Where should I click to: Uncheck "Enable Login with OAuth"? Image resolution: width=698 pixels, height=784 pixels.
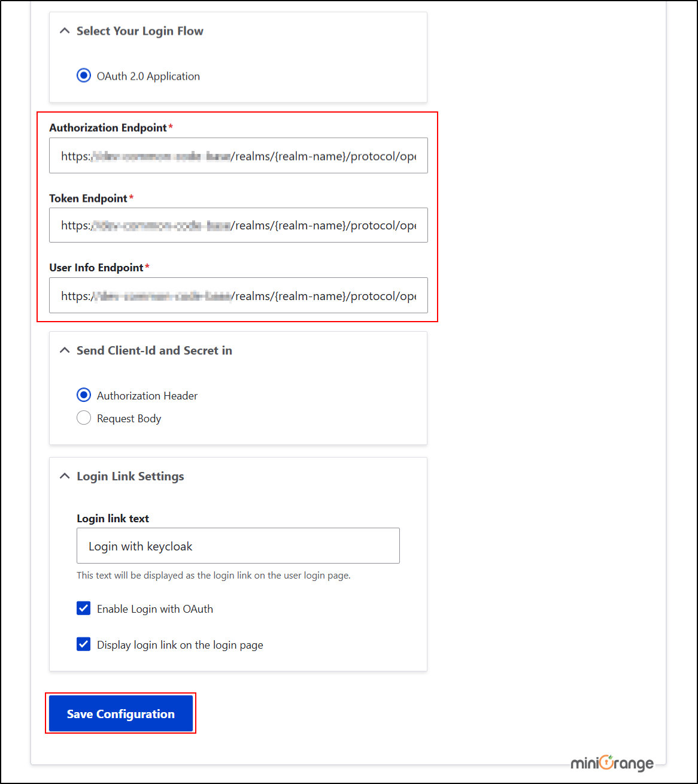pos(83,608)
